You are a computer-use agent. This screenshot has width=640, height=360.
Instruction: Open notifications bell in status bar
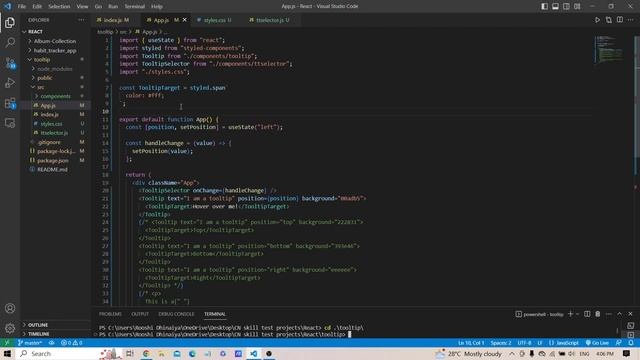pyautogui.click(x=631, y=343)
